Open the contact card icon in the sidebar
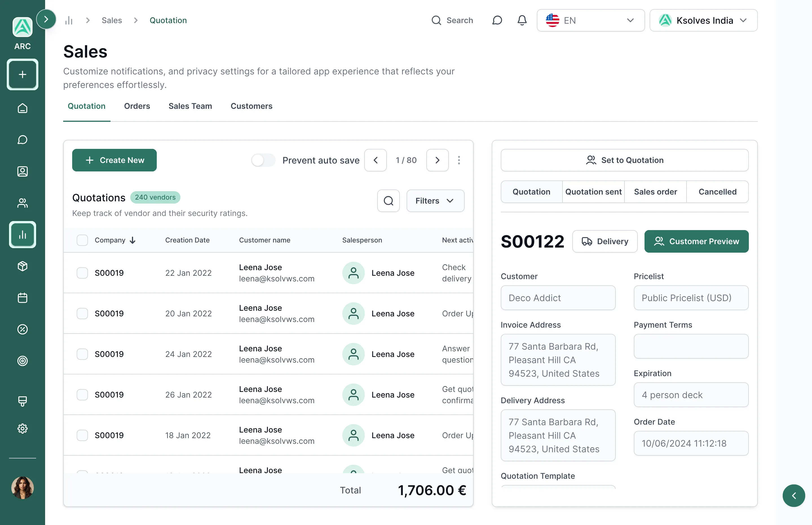Screen dimensions: 812x525 [23, 171]
